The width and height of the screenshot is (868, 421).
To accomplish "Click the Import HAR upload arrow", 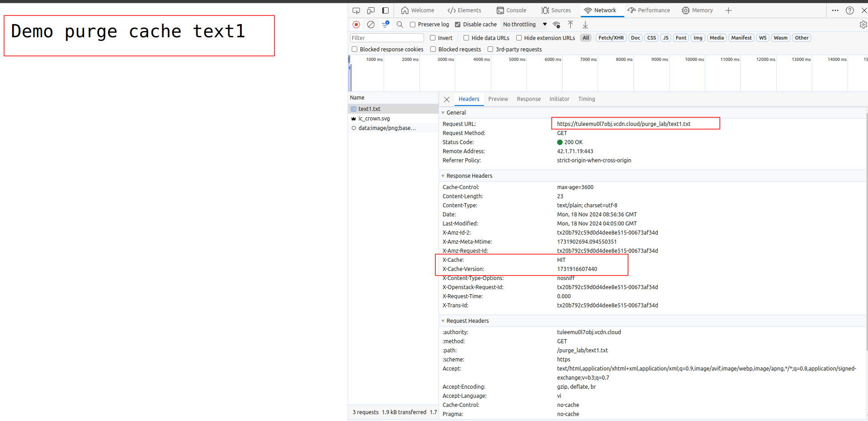I will tap(571, 25).
